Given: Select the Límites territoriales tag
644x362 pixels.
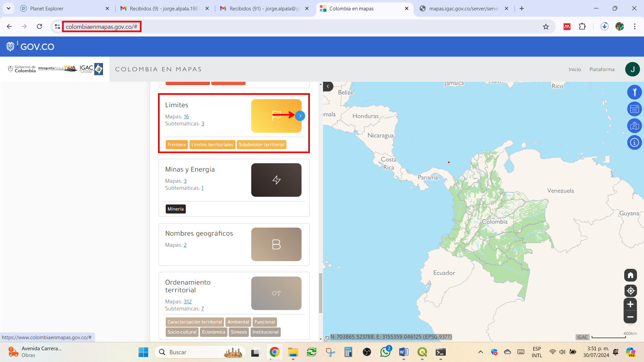Looking at the screenshot, I should tap(212, 145).
